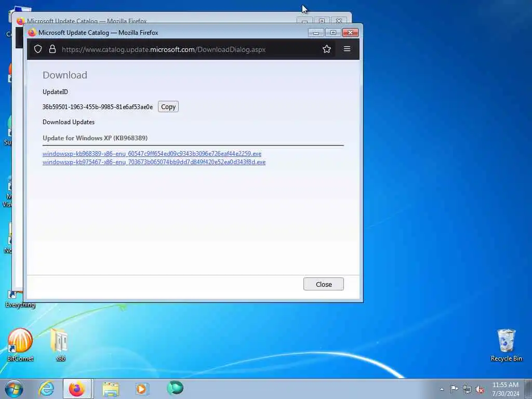
Task: Click the green round taskbar app icon
Action: (175, 388)
